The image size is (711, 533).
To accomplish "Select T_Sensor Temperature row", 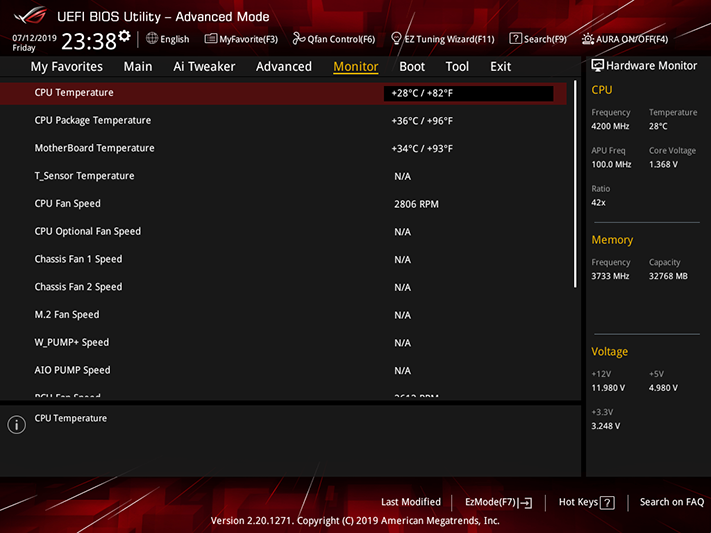I will coord(283,176).
